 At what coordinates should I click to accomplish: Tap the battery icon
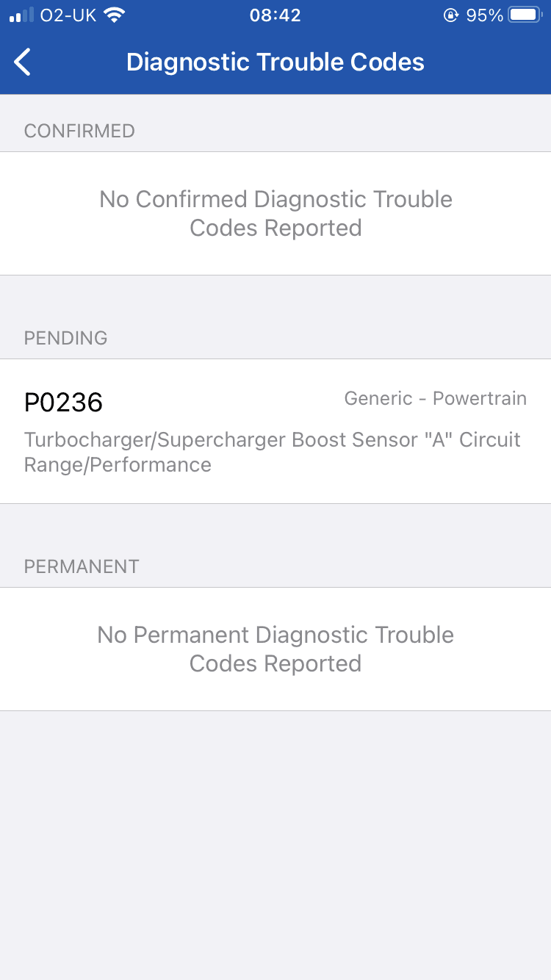(525, 15)
